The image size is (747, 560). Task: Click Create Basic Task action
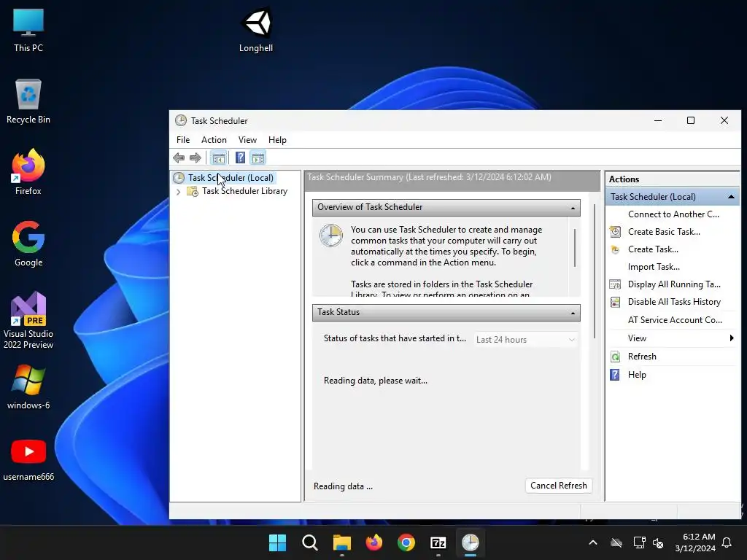(x=664, y=232)
